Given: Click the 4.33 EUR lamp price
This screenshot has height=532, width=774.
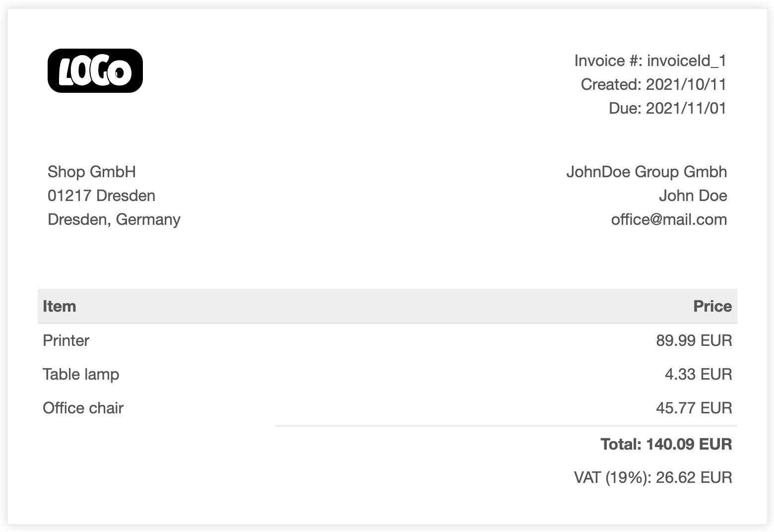Looking at the screenshot, I should 698,374.
